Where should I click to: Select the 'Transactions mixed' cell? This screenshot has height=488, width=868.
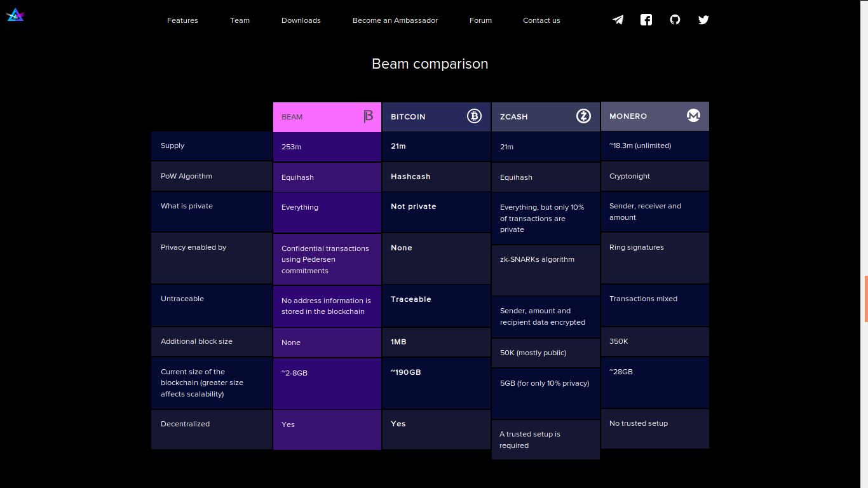(x=655, y=306)
